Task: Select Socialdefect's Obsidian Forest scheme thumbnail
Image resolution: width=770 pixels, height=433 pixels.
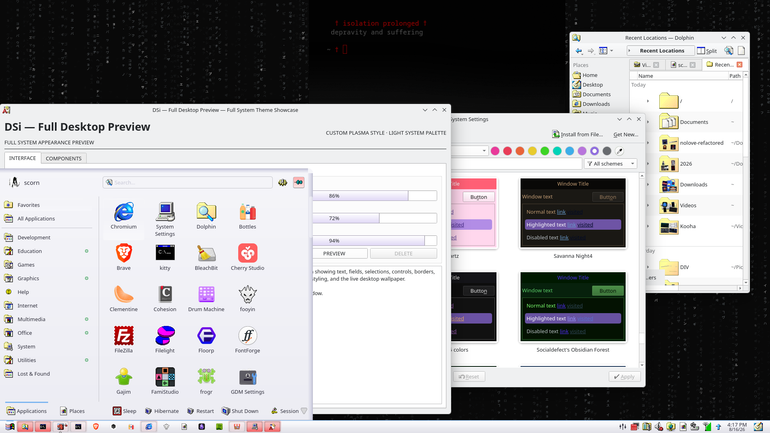Action: click(x=573, y=307)
